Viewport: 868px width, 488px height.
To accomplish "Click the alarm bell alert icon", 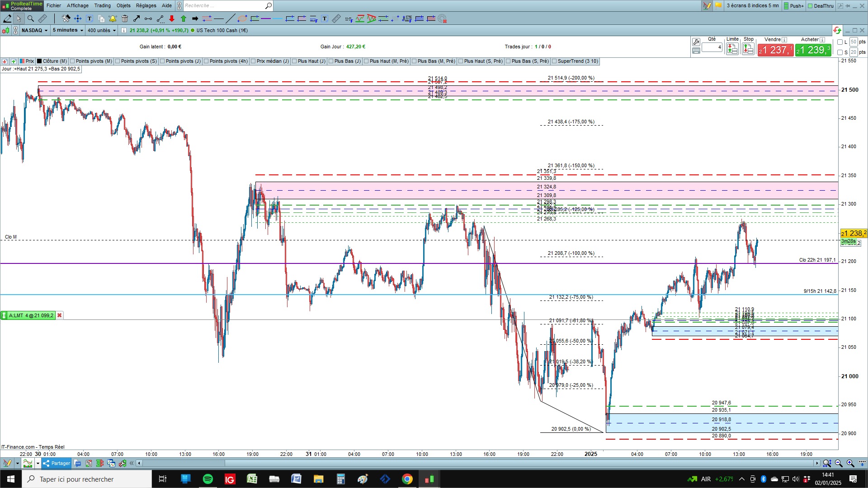I will tap(113, 19).
